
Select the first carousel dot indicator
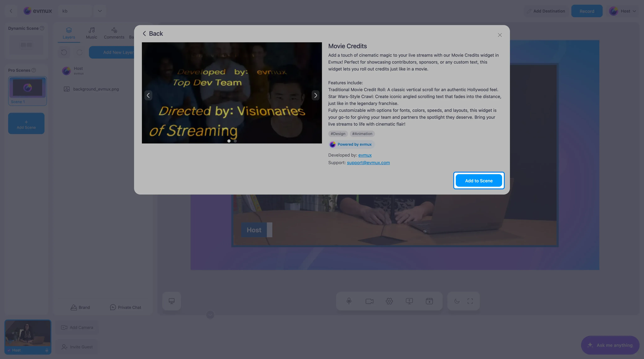coord(229,141)
